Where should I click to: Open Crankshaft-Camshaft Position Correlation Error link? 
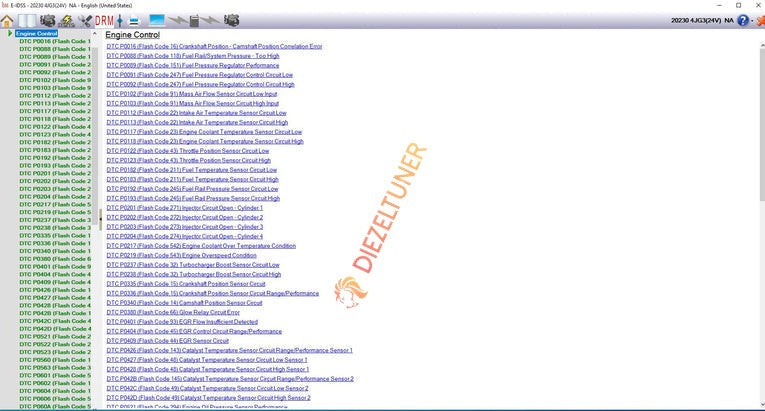(x=214, y=46)
